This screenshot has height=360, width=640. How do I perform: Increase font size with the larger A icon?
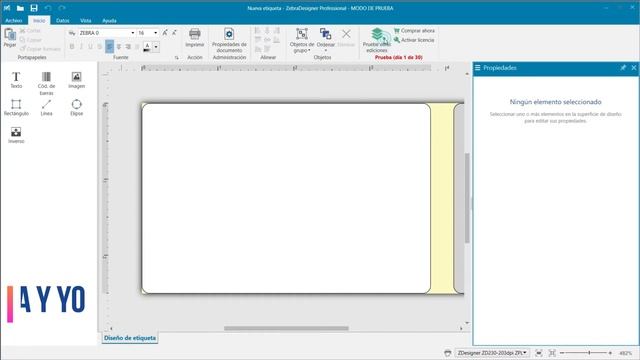click(x=165, y=33)
